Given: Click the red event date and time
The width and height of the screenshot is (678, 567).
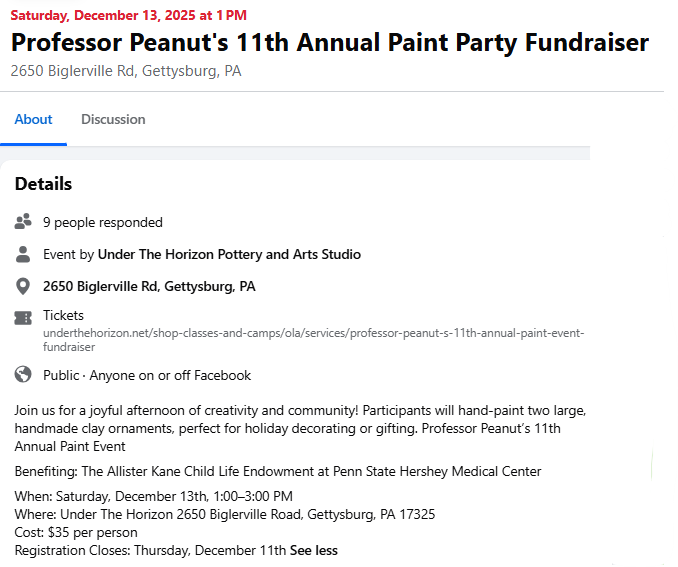Looking at the screenshot, I should [128, 15].
